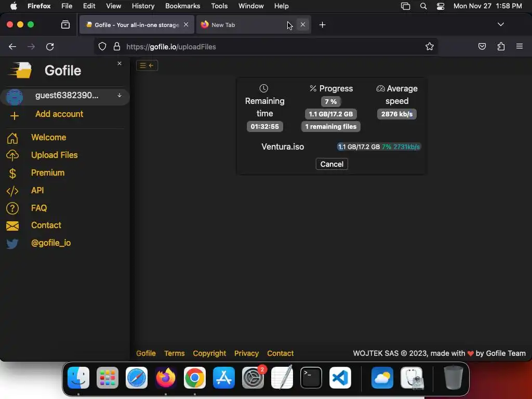Click the remaining time clock icon
The height and width of the screenshot is (399, 532).
[x=263, y=88]
